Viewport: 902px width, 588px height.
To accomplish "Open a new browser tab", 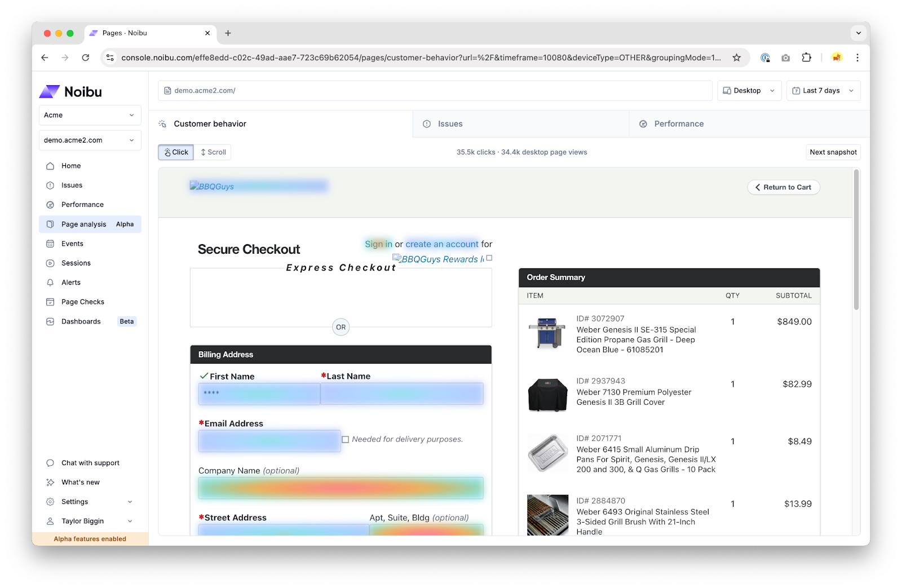I will point(228,33).
